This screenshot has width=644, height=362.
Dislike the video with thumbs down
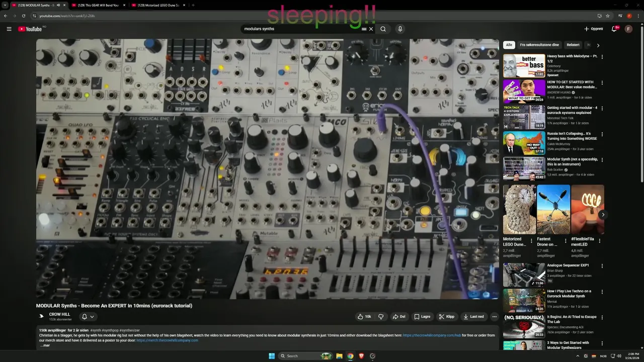tap(381, 317)
